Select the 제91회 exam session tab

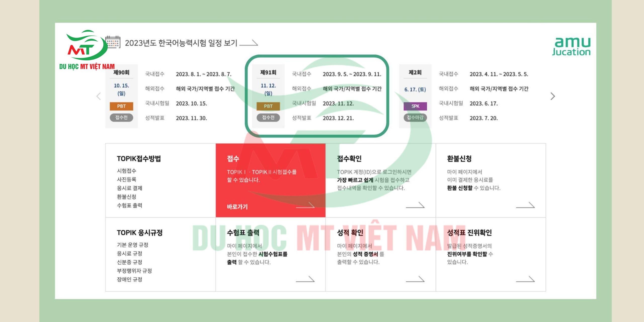point(268,72)
